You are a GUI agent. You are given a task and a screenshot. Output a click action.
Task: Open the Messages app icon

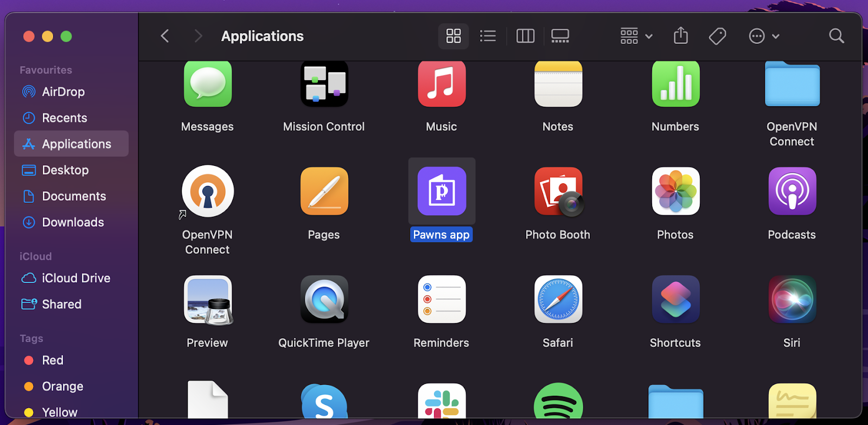(x=208, y=84)
